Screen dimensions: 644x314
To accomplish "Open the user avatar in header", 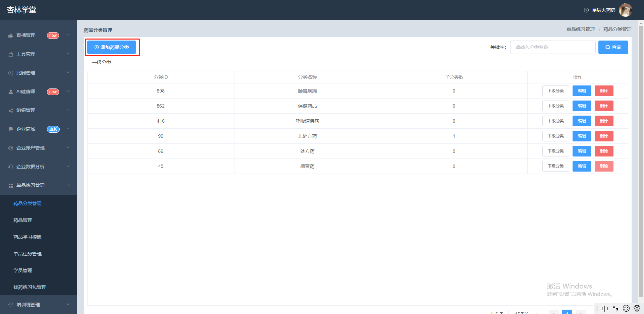I will tap(625, 10).
